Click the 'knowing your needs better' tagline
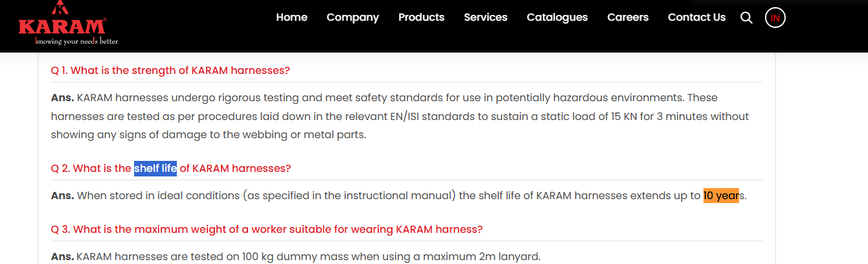 76,42
